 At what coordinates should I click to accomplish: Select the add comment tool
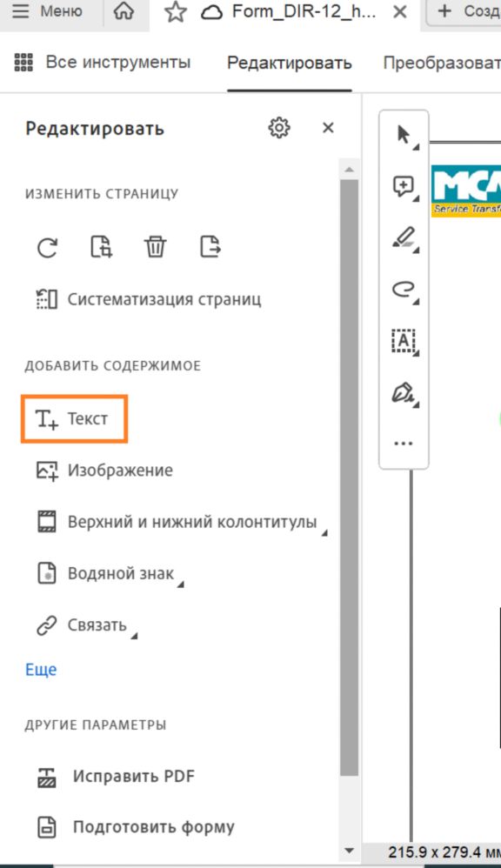(x=404, y=186)
